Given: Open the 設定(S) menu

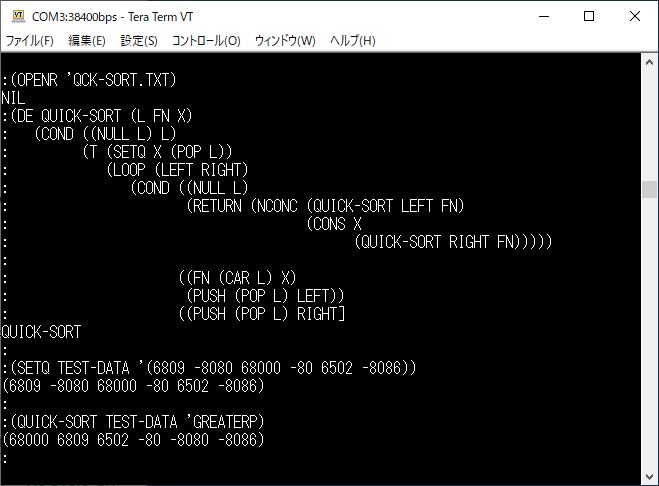Looking at the screenshot, I should (x=139, y=41).
